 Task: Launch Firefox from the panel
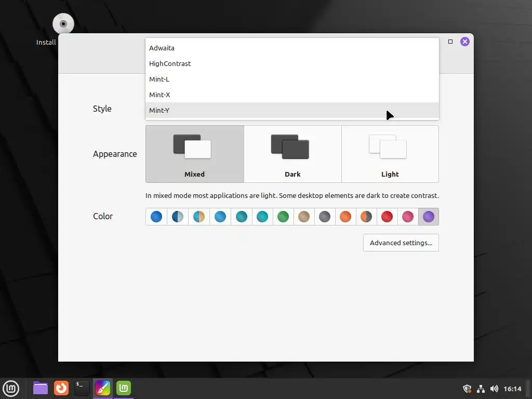tap(61, 388)
